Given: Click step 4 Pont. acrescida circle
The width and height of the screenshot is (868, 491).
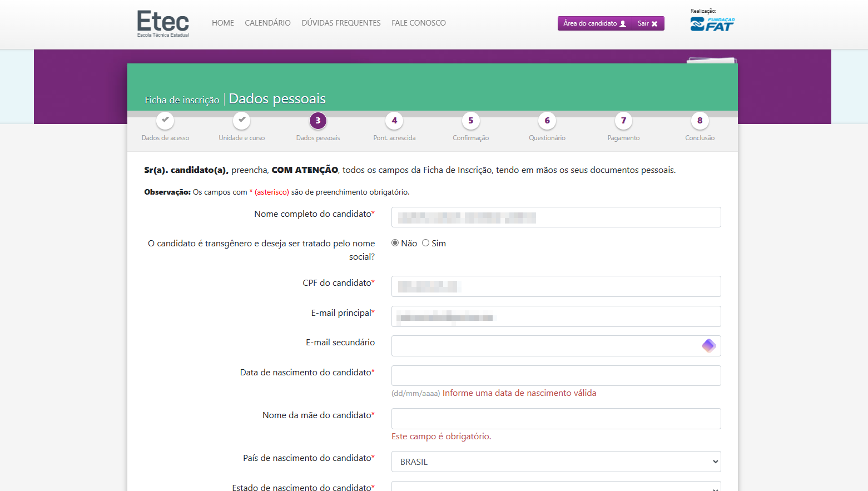Looking at the screenshot, I should [394, 120].
